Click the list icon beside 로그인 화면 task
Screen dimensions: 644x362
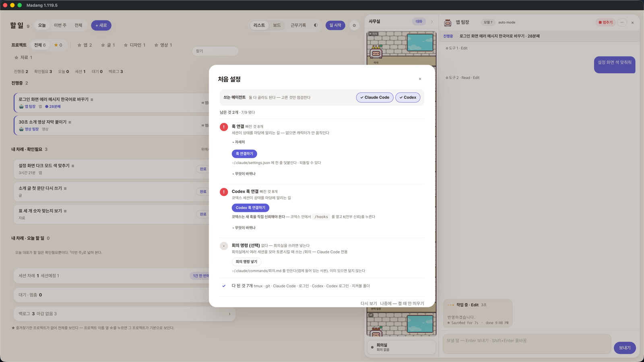coord(92,99)
